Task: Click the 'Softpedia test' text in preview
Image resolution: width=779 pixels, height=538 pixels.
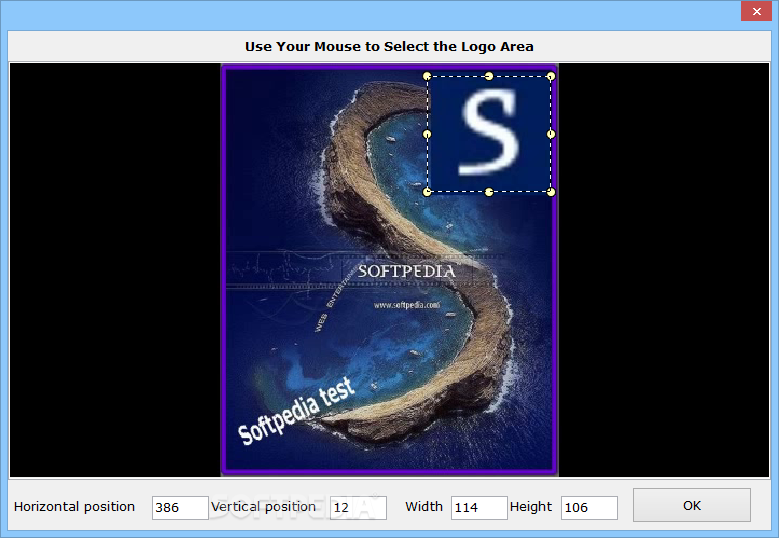Action: (297, 411)
